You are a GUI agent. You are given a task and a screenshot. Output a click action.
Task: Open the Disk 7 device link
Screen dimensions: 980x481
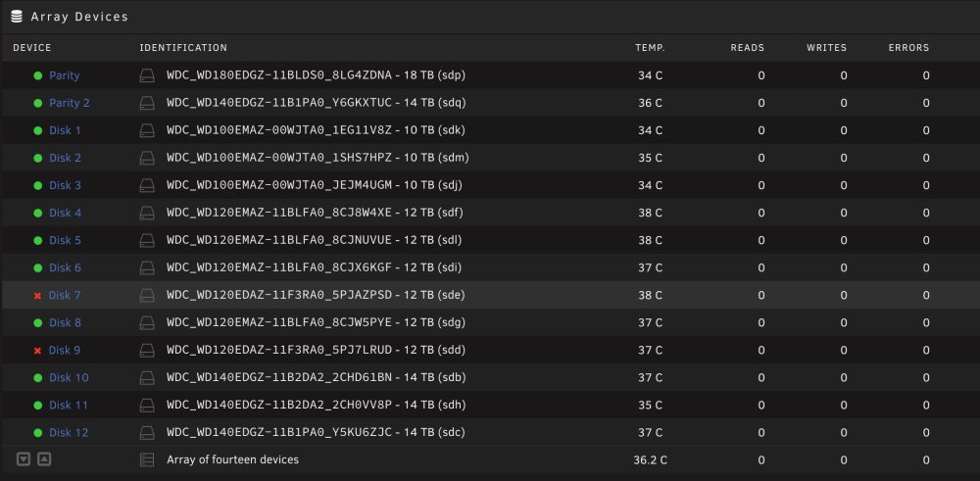pyautogui.click(x=65, y=296)
